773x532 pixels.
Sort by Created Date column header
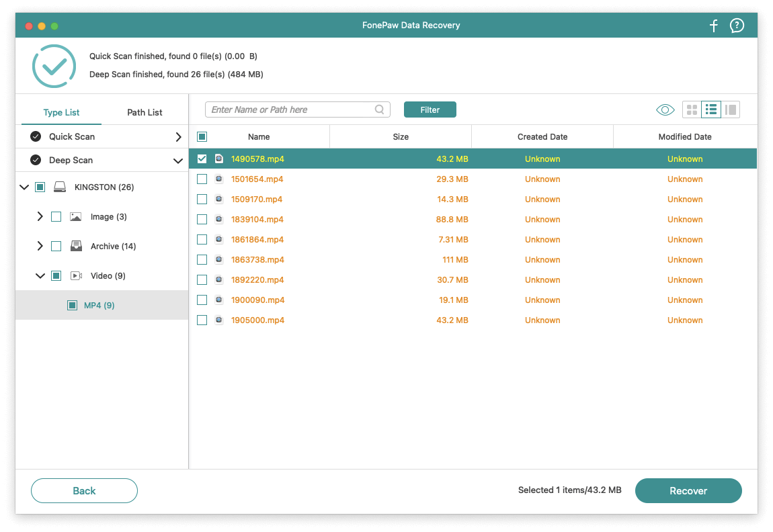(x=542, y=137)
